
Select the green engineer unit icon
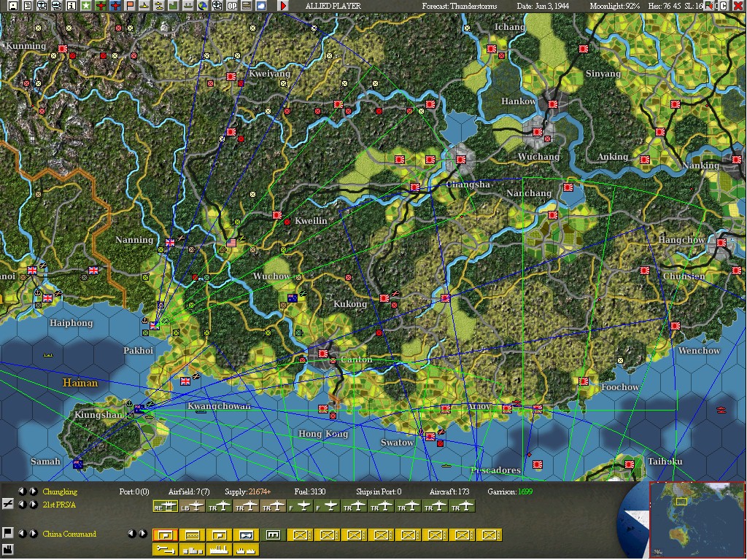[x=273, y=535]
